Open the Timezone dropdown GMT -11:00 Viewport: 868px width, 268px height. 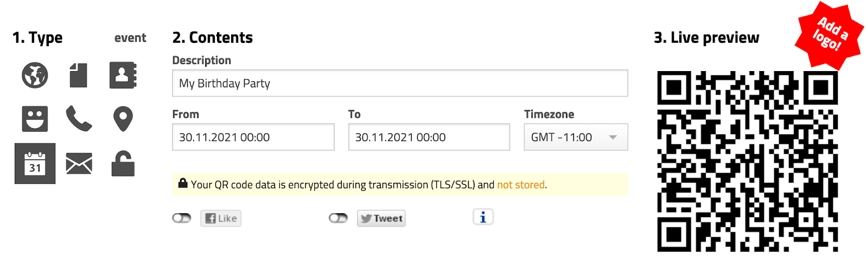click(x=576, y=137)
